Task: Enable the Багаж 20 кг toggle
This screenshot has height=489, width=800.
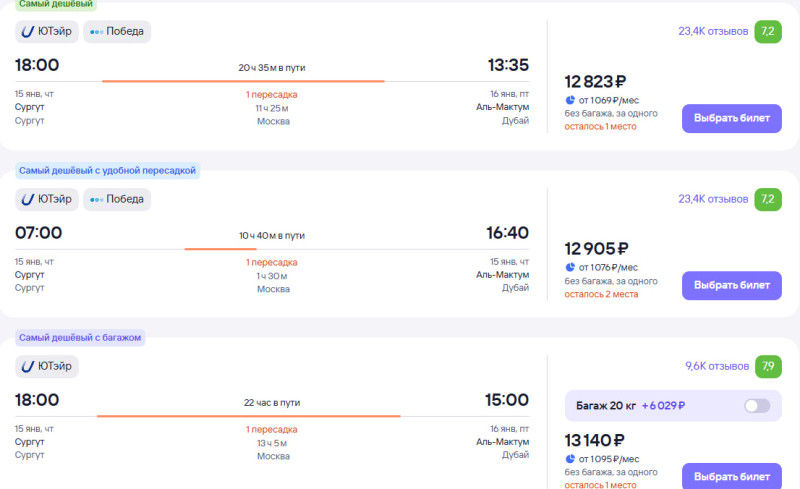Action: click(757, 406)
